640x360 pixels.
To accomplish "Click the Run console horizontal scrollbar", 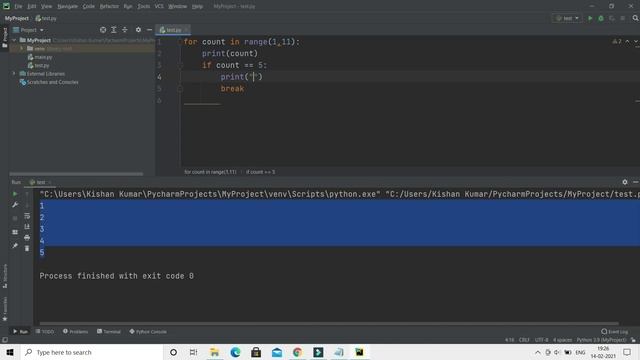I will (329, 324).
